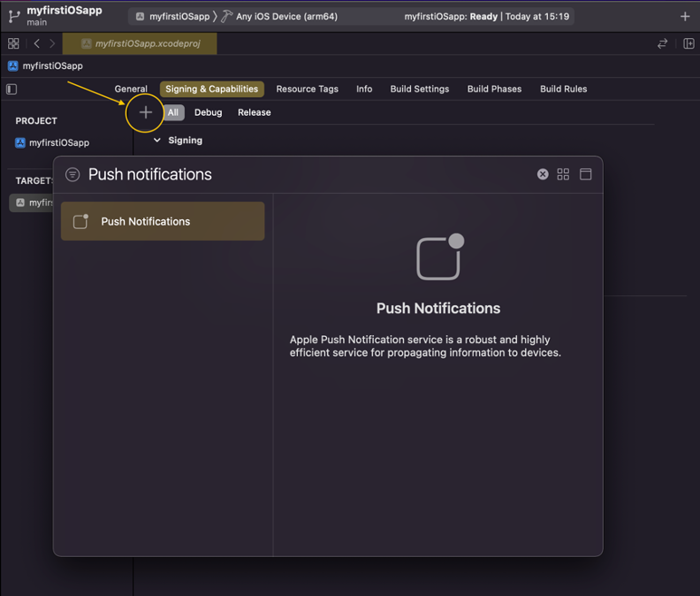This screenshot has width=700, height=596.
Task: Collapse the Signing section
Action: pyautogui.click(x=157, y=141)
